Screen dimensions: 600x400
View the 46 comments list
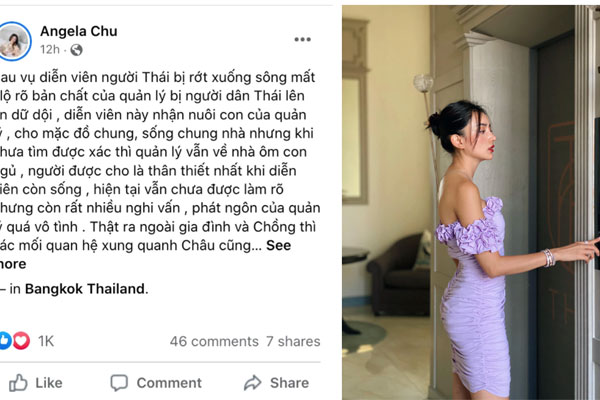pos(214,341)
